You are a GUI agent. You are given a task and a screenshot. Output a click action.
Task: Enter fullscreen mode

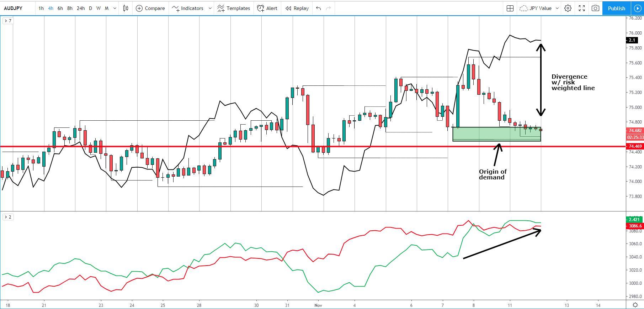click(x=582, y=8)
